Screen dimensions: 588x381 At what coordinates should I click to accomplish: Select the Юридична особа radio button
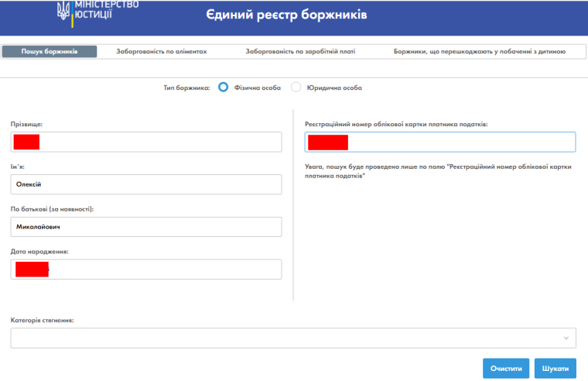tap(296, 87)
